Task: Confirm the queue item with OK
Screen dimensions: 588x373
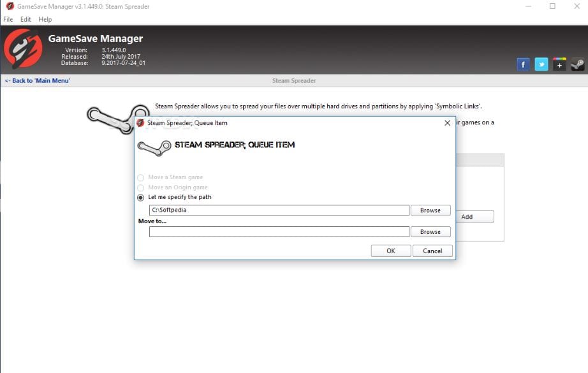Action: point(391,251)
